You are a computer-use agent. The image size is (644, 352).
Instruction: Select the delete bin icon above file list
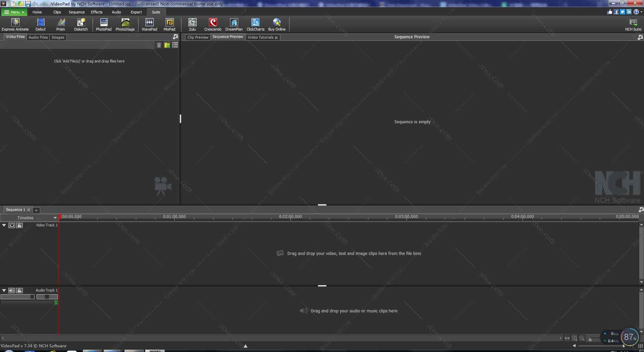click(159, 45)
